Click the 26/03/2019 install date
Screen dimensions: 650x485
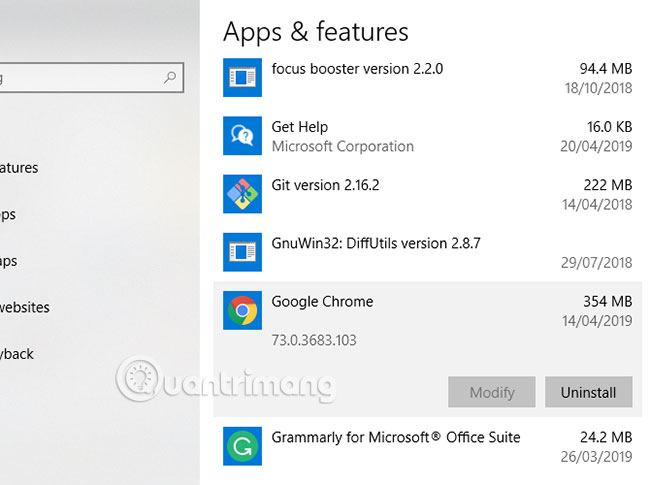pos(597,457)
